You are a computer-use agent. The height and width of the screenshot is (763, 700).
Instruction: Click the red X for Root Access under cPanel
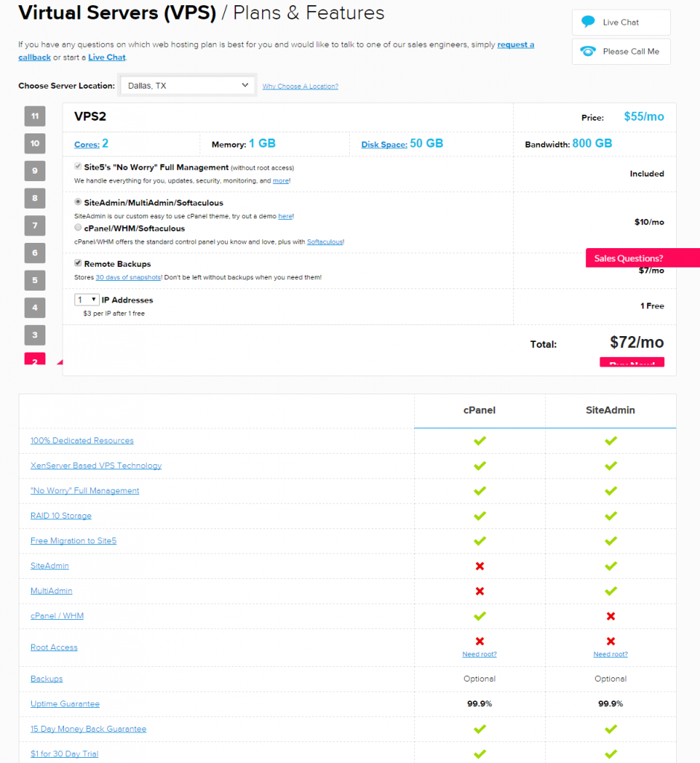(x=479, y=642)
